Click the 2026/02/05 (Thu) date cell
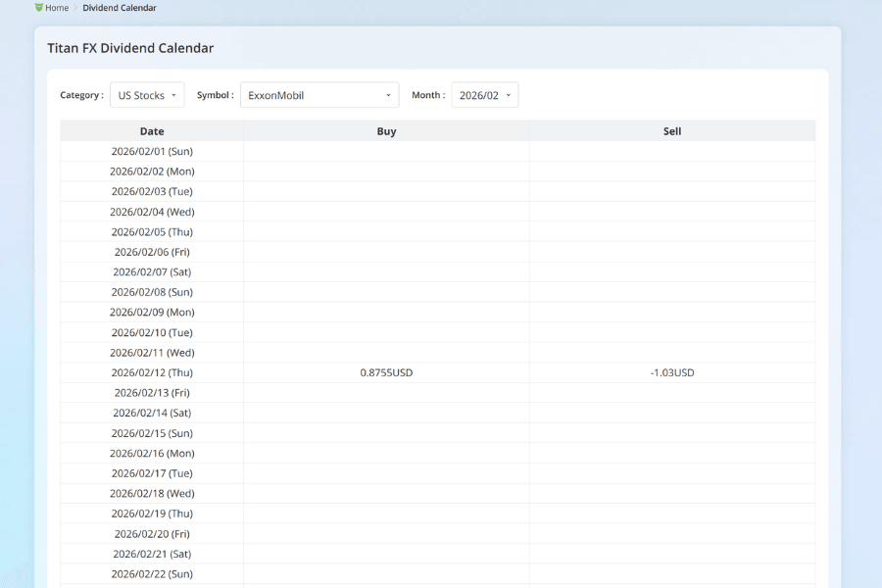 click(152, 232)
